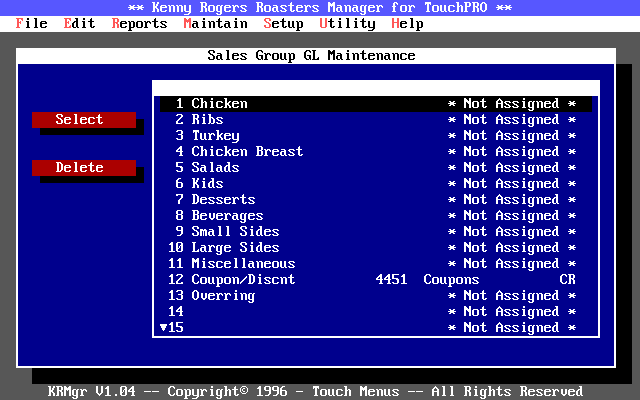Click Not Assigned status for Turkey
Image resolution: width=640 pixels, height=400 pixels.
tap(511, 136)
